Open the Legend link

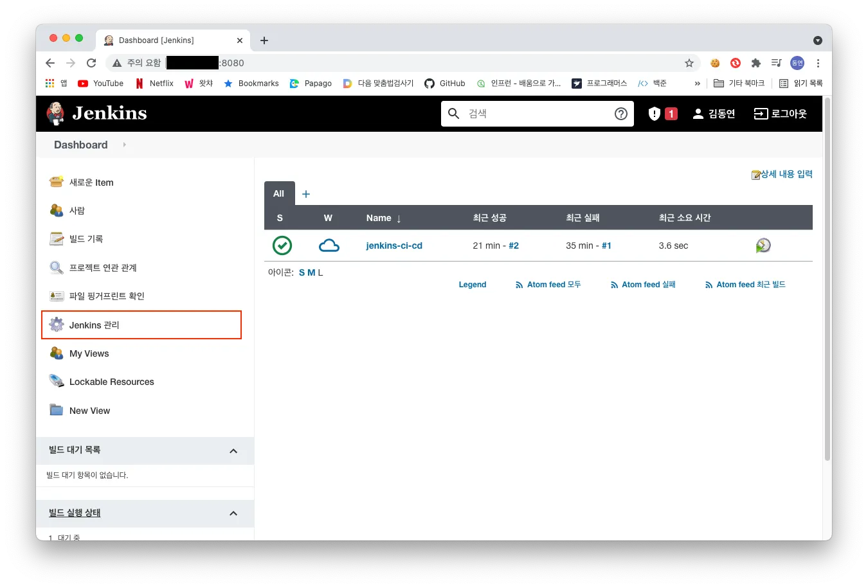coord(473,285)
